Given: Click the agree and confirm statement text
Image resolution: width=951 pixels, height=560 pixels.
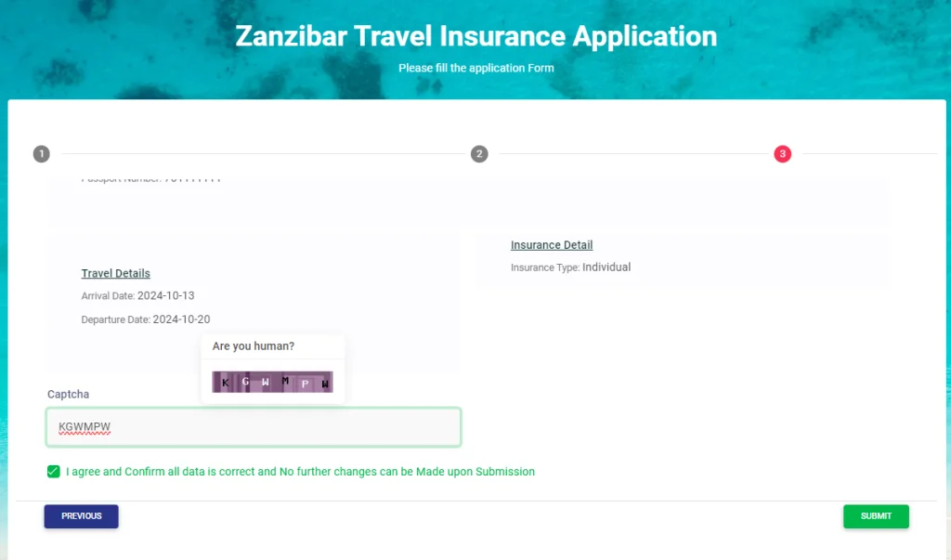Looking at the screenshot, I should tap(300, 472).
